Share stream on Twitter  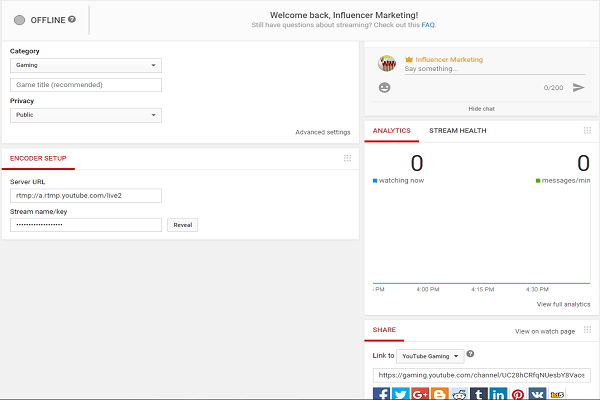point(401,393)
